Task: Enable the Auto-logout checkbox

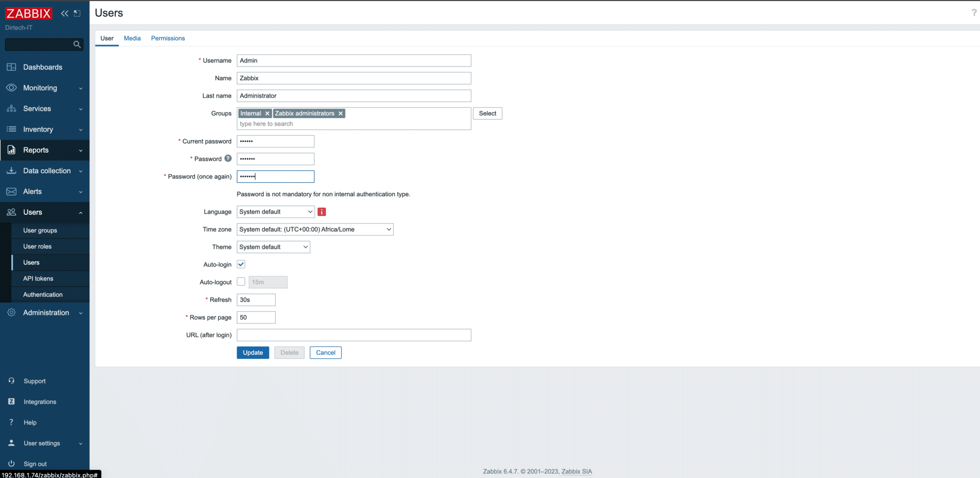Action: 241,282
